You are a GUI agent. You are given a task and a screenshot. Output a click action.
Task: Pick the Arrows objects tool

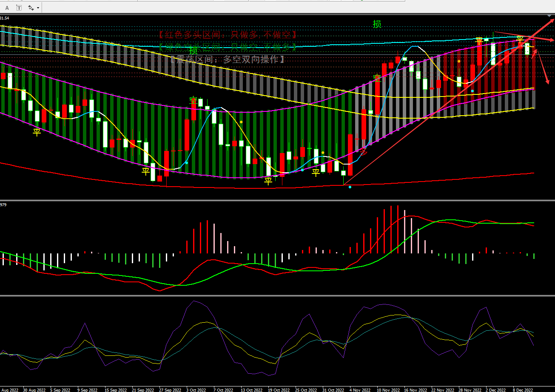tap(31, 8)
